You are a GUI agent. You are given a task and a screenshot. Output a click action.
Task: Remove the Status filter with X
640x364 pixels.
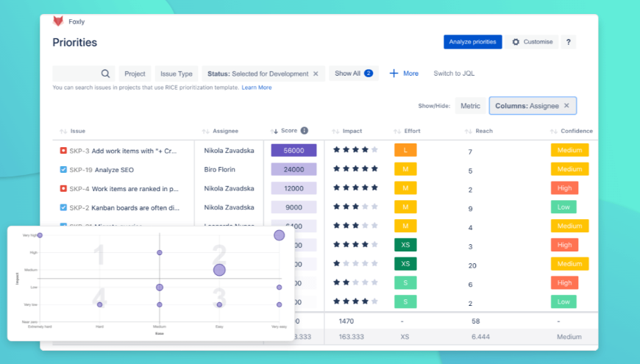click(x=316, y=74)
